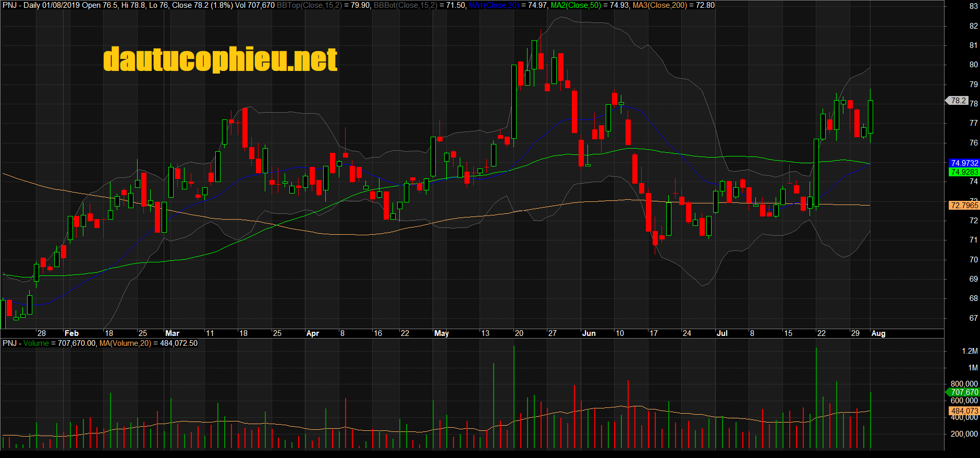
Task: Click the 70 price axis label
Action: tap(973, 260)
